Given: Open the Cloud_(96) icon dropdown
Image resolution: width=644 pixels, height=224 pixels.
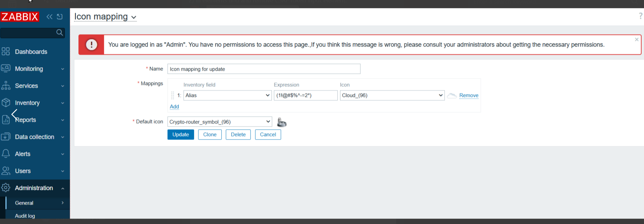Looking at the screenshot, I should point(392,95).
